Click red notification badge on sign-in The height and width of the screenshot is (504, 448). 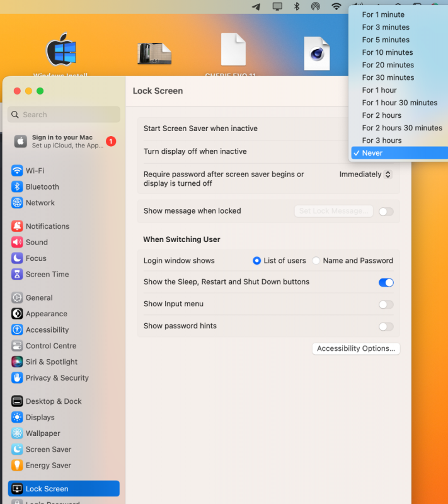tap(111, 141)
